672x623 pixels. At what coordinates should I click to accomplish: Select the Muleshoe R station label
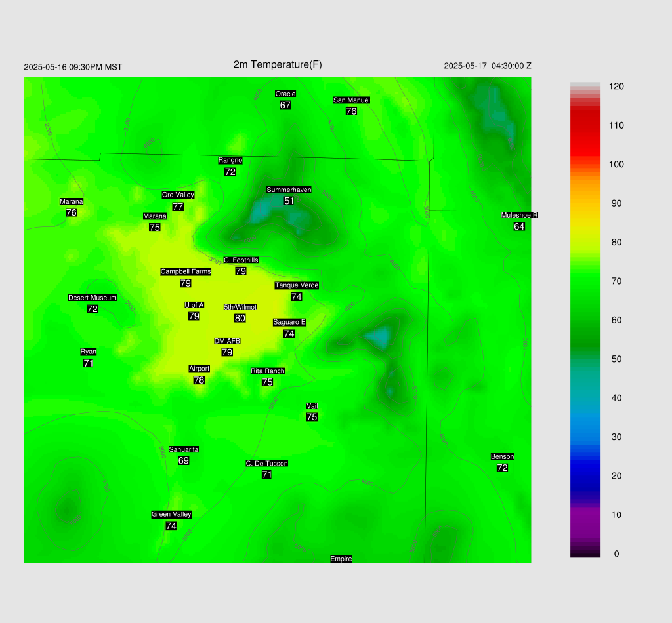pyautogui.click(x=519, y=215)
